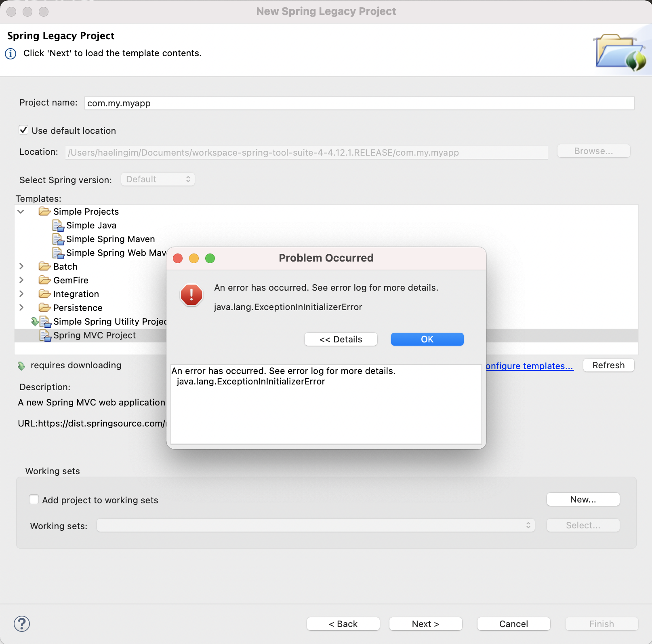Click the Simple Spring Maven template icon
This screenshot has width=652, height=644.
58,239
